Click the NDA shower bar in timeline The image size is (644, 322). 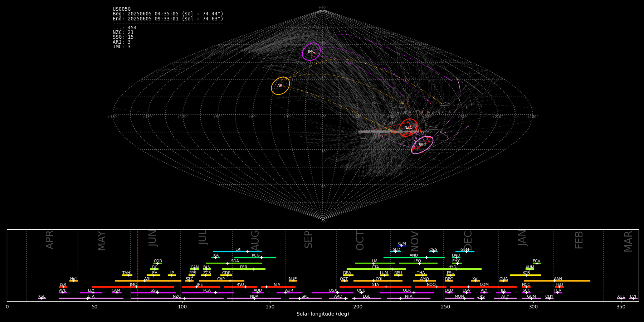point(254,298)
